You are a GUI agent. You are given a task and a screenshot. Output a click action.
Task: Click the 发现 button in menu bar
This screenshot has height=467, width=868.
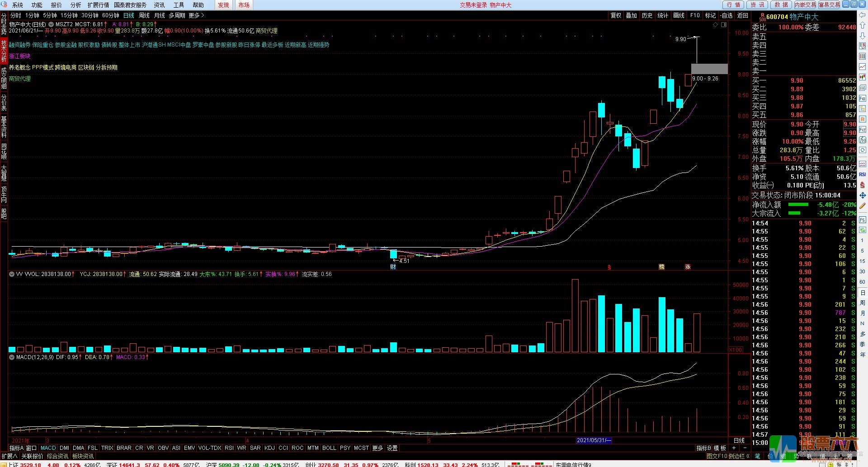coord(223,5)
